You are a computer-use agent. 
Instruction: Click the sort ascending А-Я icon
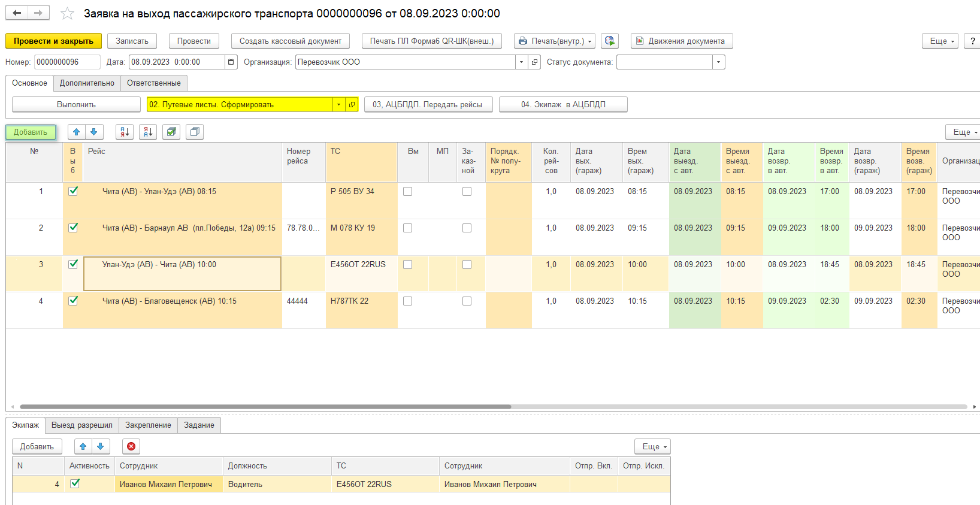[x=125, y=132]
